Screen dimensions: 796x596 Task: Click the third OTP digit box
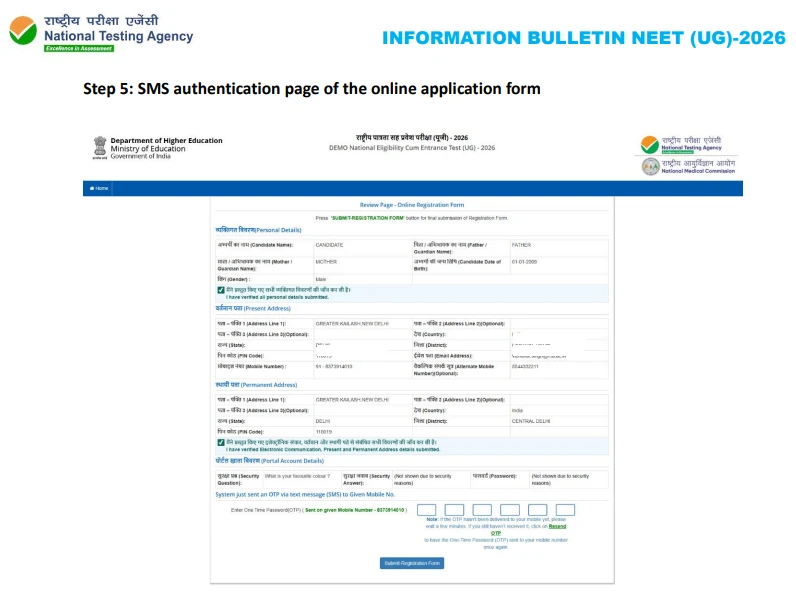[482, 510]
